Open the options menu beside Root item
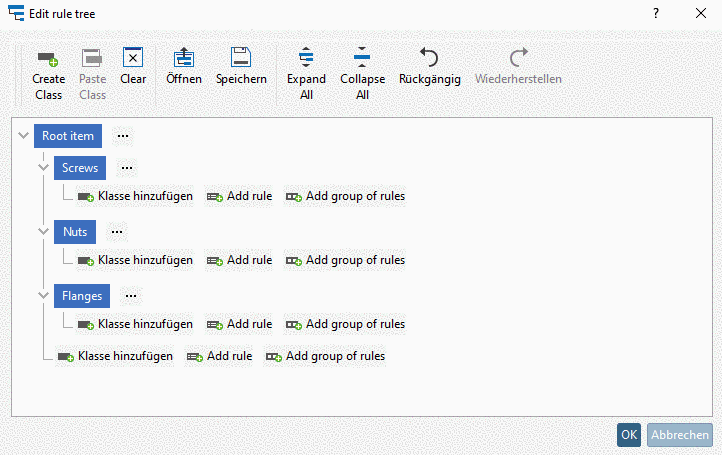This screenshot has height=455, width=722. click(123, 136)
